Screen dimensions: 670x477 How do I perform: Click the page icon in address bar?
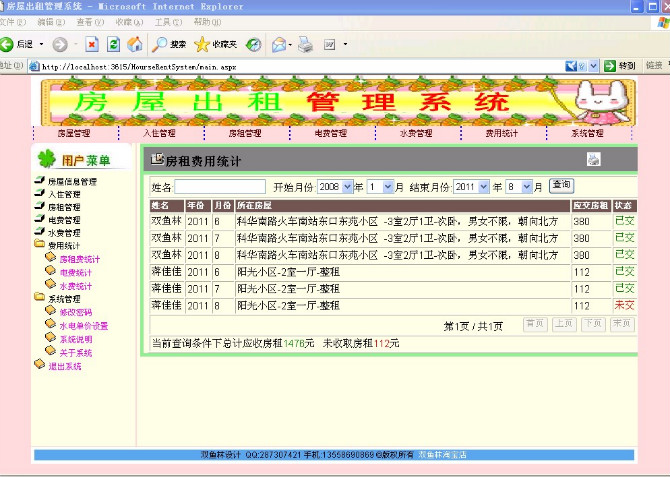click(x=34, y=66)
